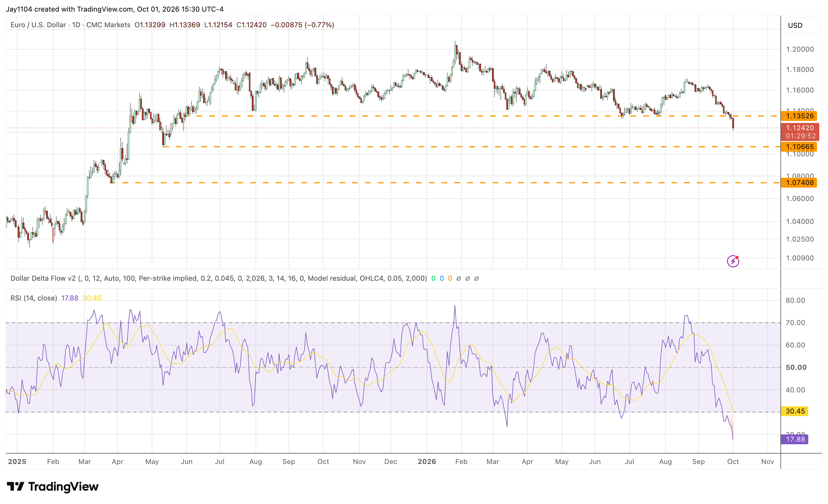Click the RSI (14, close) indicator legend
The height and width of the screenshot is (504, 828).
coord(34,298)
